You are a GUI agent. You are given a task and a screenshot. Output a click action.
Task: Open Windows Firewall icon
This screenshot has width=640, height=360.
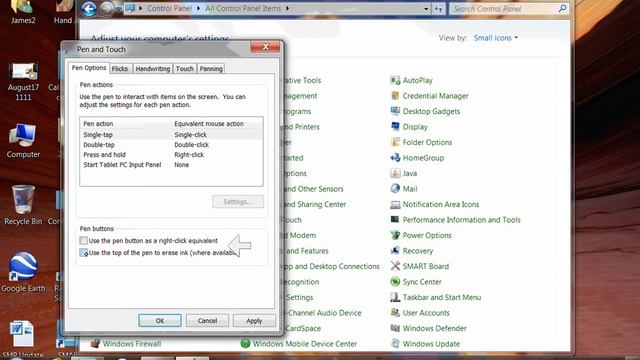pyautogui.click(x=95, y=344)
